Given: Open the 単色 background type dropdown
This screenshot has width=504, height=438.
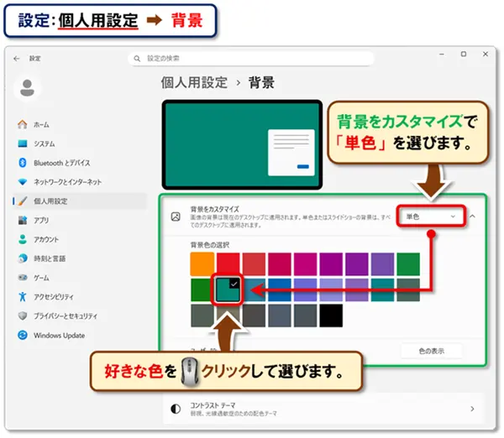Looking at the screenshot, I should [431, 216].
